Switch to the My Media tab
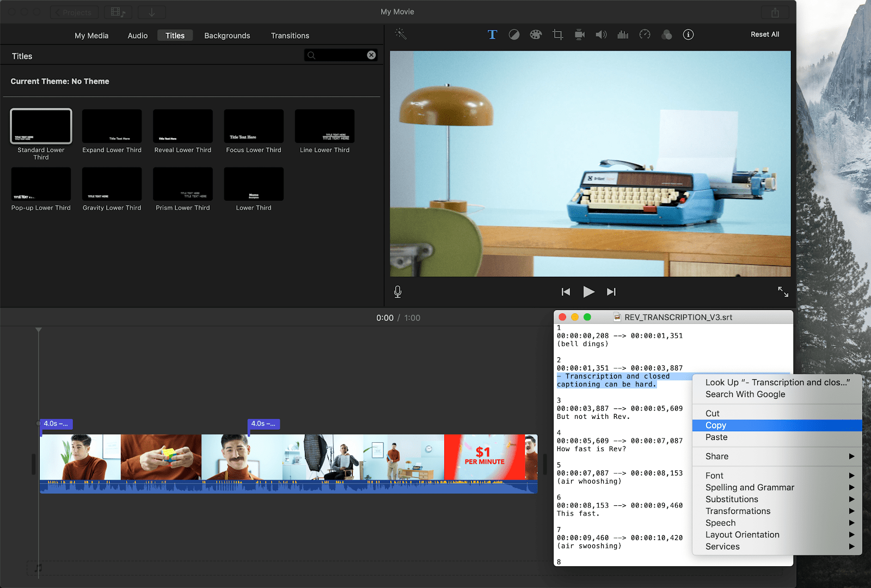Screen dimensions: 871x588 pos(91,35)
